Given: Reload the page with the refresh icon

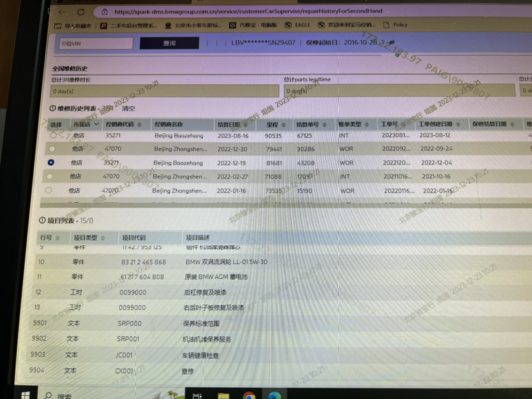Looking at the screenshot, I should pyautogui.click(x=81, y=12).
